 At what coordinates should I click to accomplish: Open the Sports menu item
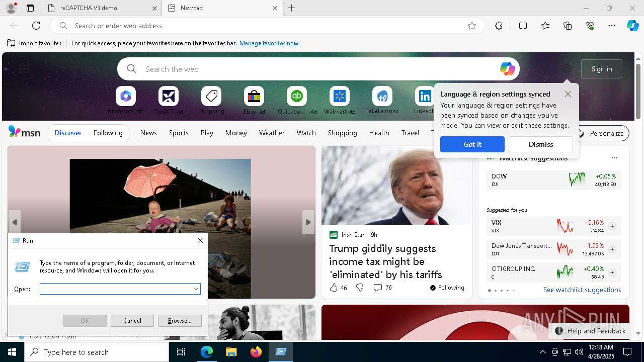coord(179,133)
